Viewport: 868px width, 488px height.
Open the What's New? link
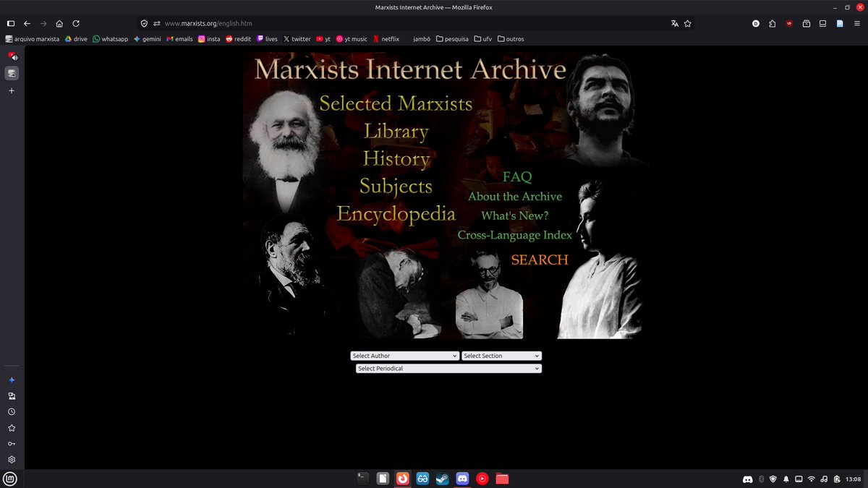515,215
